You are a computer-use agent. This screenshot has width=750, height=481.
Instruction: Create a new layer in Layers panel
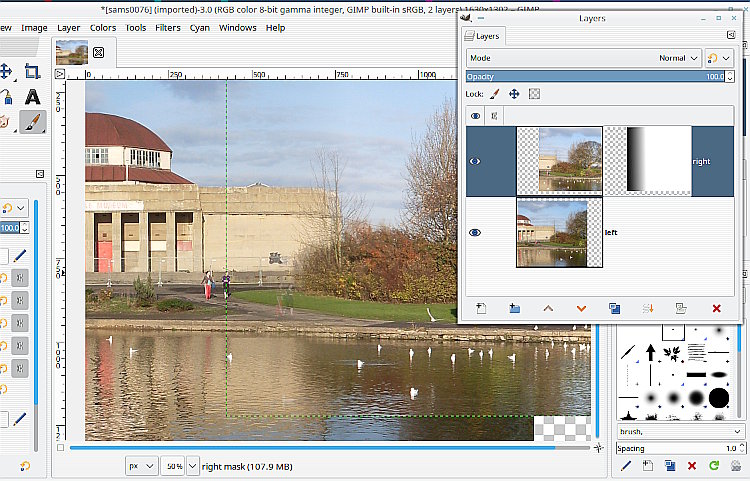pyautogui.click(x=481, y=308)
